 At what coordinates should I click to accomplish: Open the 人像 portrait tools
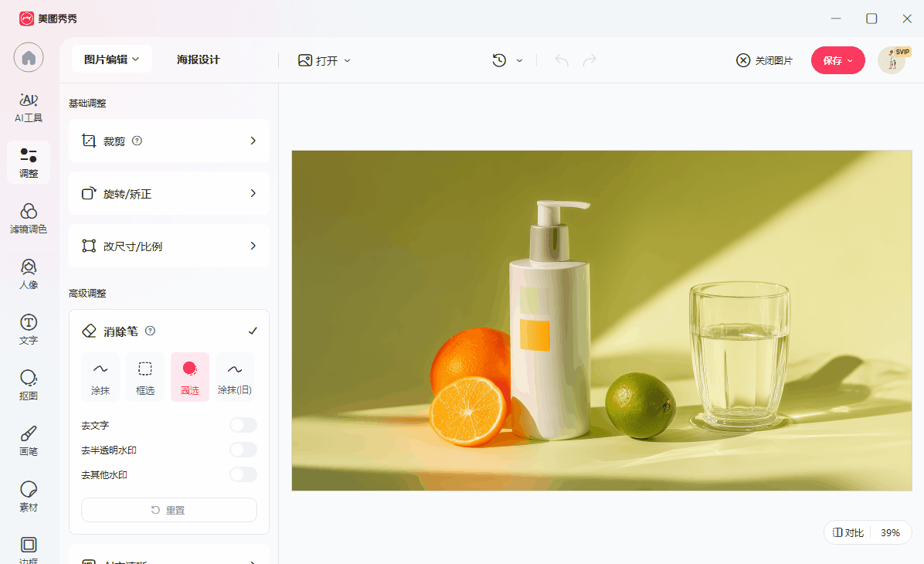click(x=29, y=274)
